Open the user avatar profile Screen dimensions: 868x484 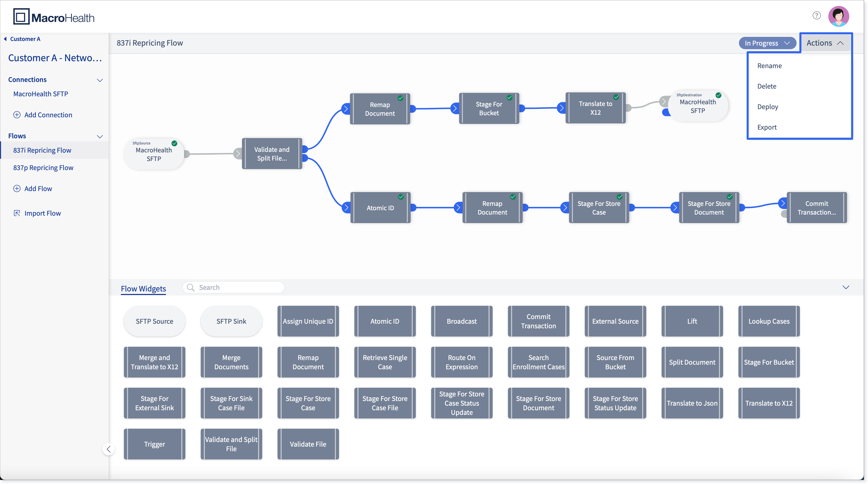click(x=838, y=16)
